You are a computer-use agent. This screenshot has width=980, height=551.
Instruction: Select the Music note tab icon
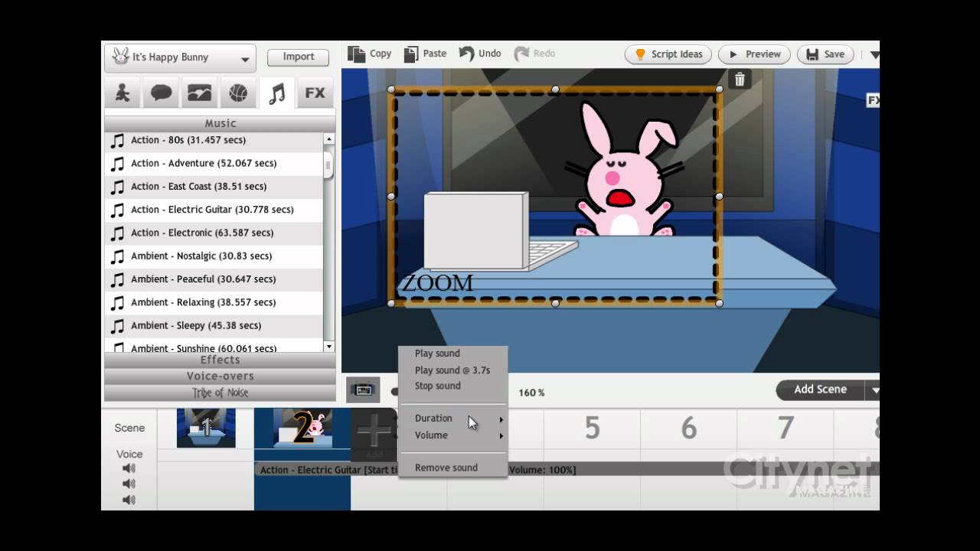(276, 93)
